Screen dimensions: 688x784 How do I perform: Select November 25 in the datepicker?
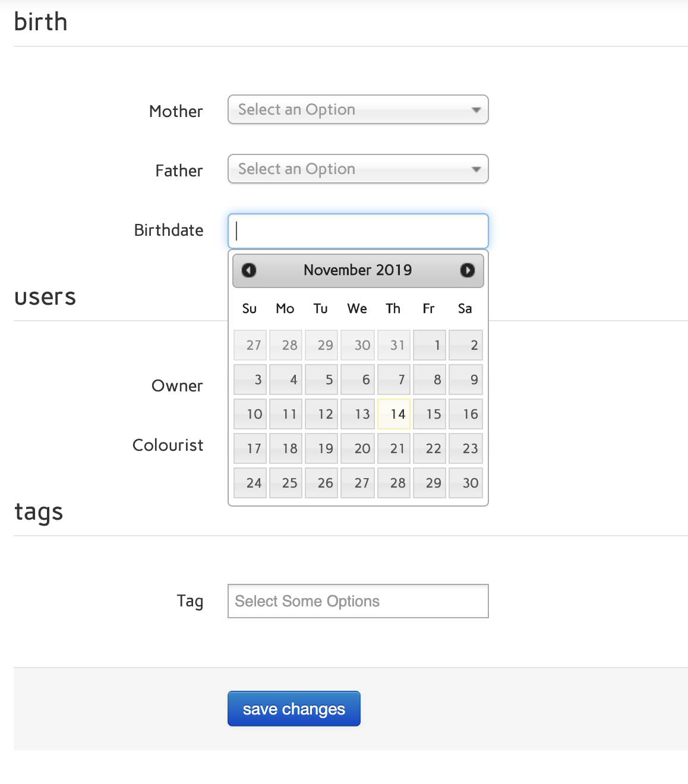pos(286,483)
